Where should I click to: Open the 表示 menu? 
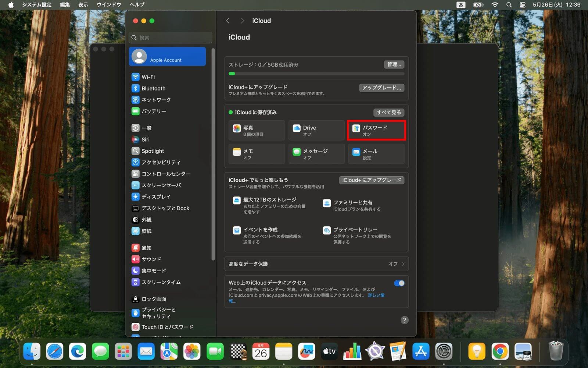point(83,5)
